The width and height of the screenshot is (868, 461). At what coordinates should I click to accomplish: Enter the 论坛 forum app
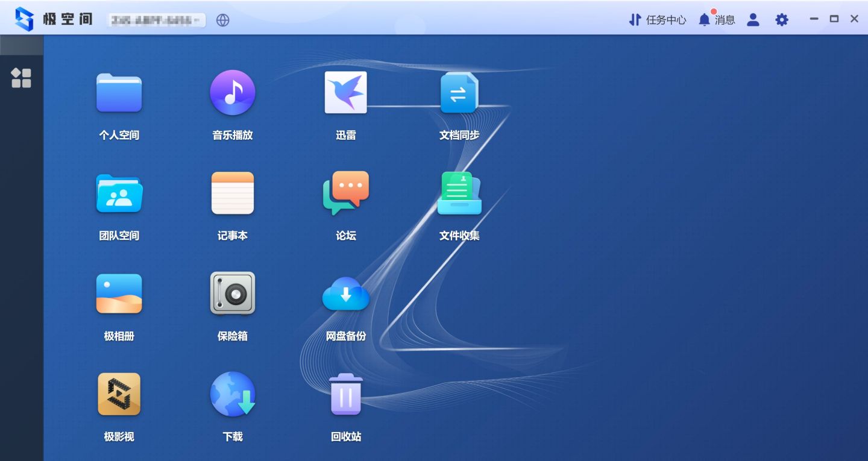tap(345, 193)
